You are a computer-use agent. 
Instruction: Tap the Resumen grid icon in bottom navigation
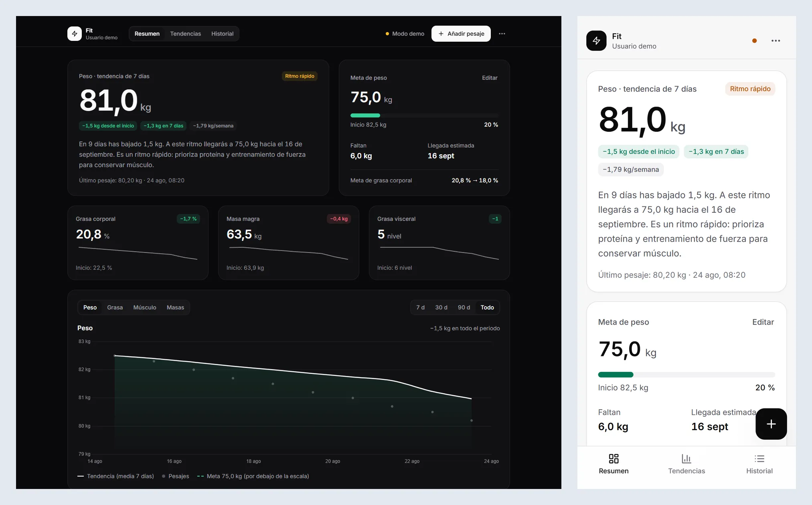[x=614, y=459]
